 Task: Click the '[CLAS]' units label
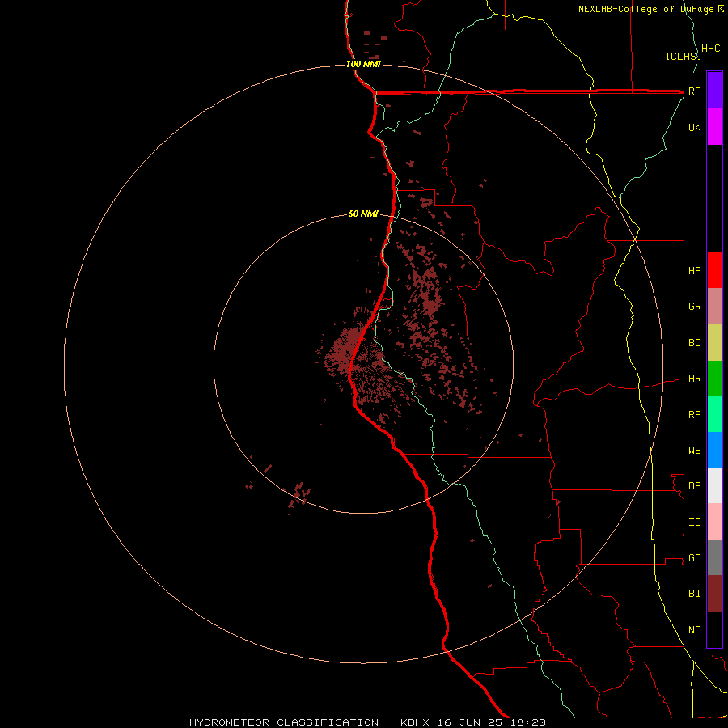pyautogui.click(x=684, y=56)
